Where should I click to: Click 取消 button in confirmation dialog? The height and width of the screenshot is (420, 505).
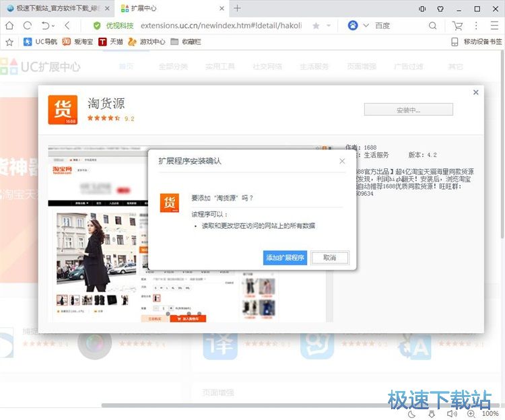[329, 258]
